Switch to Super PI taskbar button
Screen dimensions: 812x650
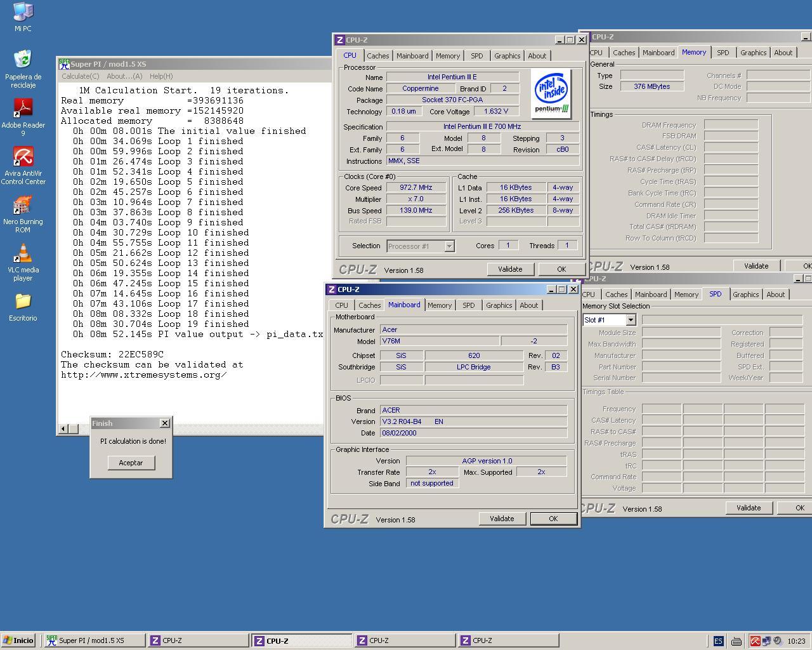coord(94,641)
